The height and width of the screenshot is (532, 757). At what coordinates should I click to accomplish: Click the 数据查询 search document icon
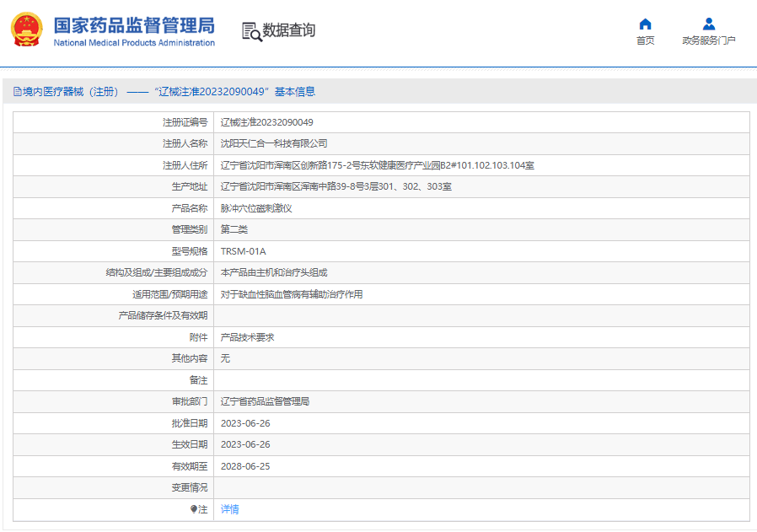(251, 31)
